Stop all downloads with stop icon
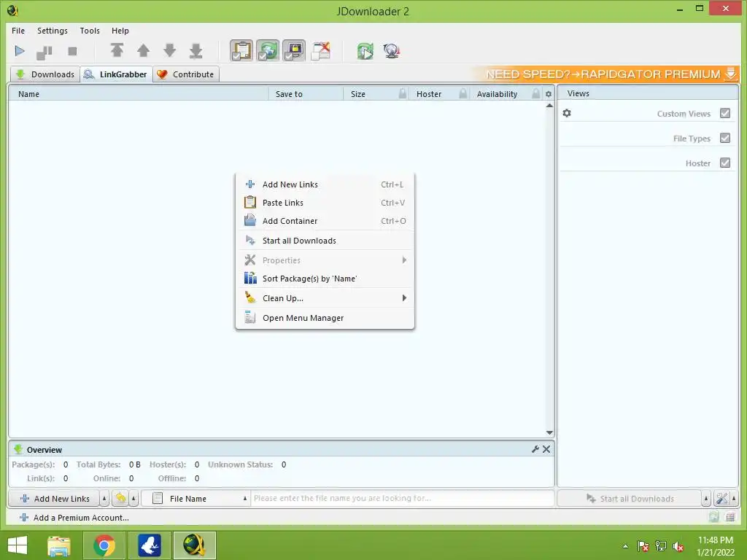747x560 pixels. point(72,51)
